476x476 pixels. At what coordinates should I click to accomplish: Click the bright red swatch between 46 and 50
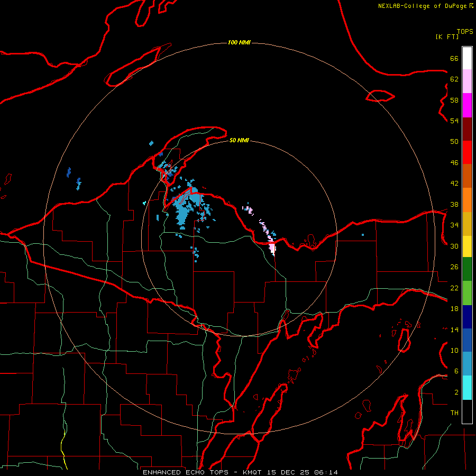[467, 153]
